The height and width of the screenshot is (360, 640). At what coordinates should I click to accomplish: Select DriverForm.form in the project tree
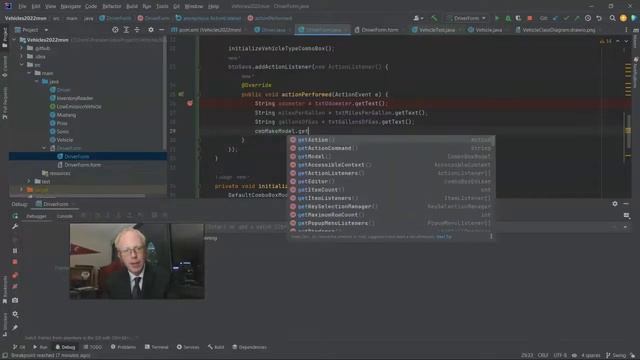pyautogui.click(x=82, y=165)
